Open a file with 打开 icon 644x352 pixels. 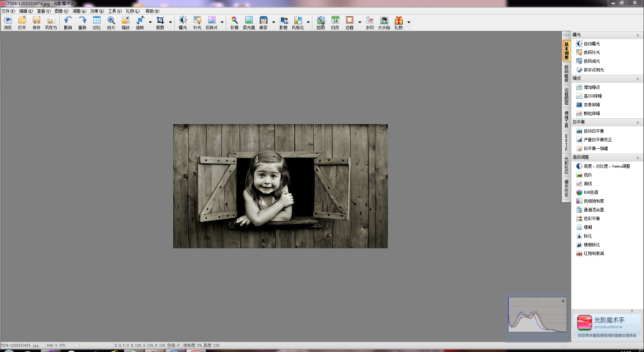(x=22, y=23)
